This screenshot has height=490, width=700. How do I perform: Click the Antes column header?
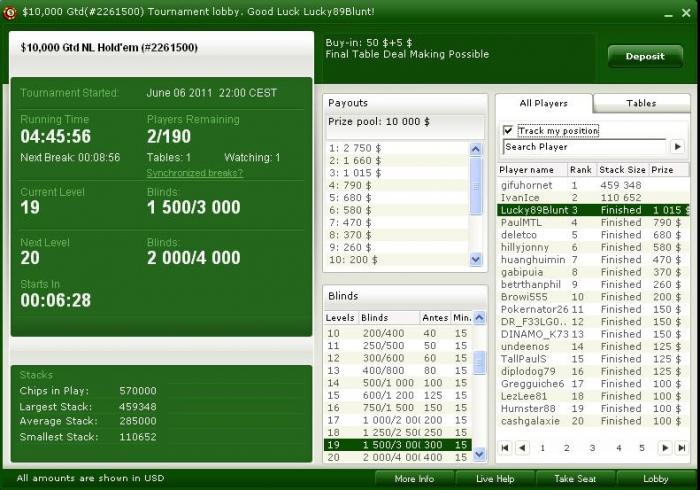point(435,318)
